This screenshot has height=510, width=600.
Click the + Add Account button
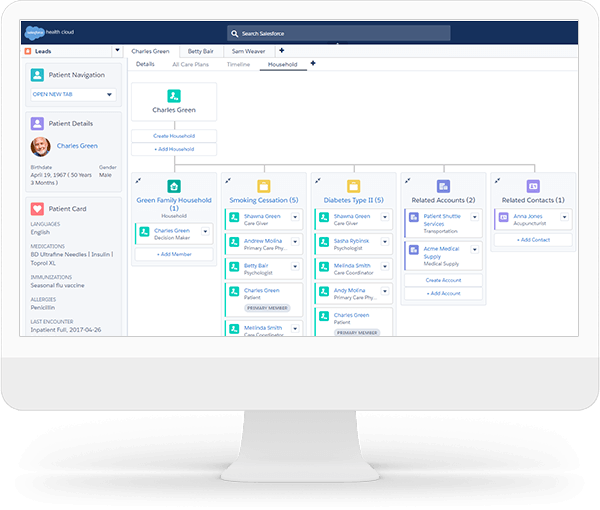[443, 293]
